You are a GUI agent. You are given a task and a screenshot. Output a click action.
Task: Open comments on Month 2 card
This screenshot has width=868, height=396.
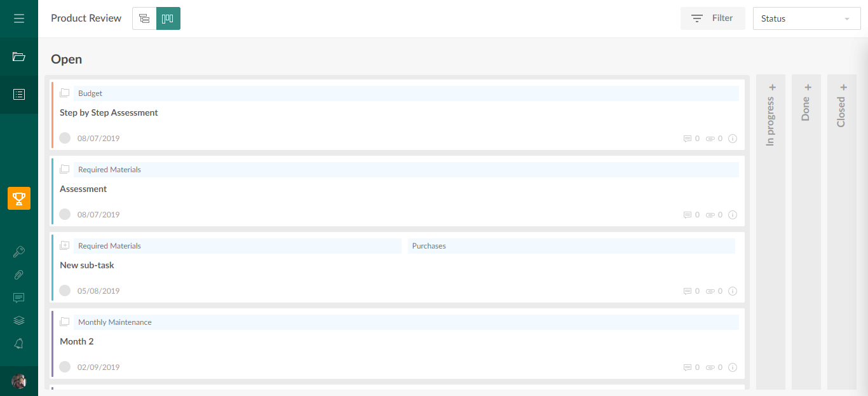click(x=691, y=367)
